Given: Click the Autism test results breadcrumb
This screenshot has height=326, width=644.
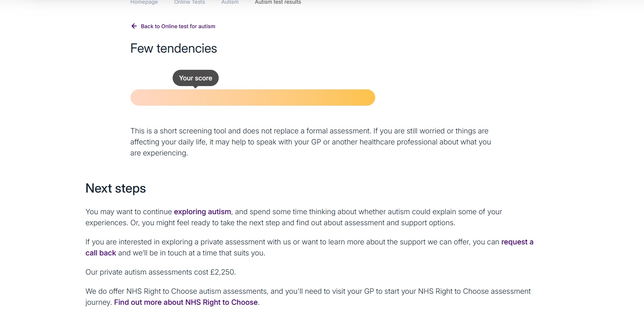Looking at the screenshot, I should pyautogui.click(x=278, y=2).
